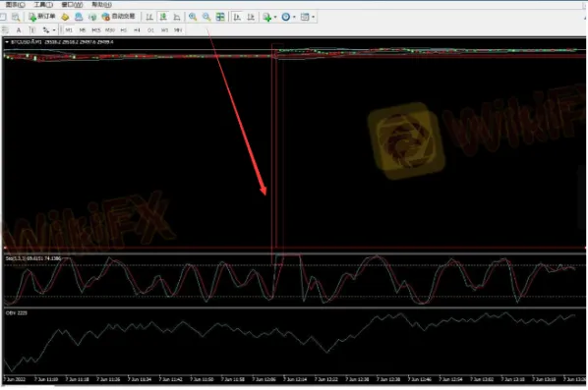The width and height of the screenshot is (588, 390).
Task: Click the magnifier-over-chart icon left of New Order
Action: coord(16,17)
